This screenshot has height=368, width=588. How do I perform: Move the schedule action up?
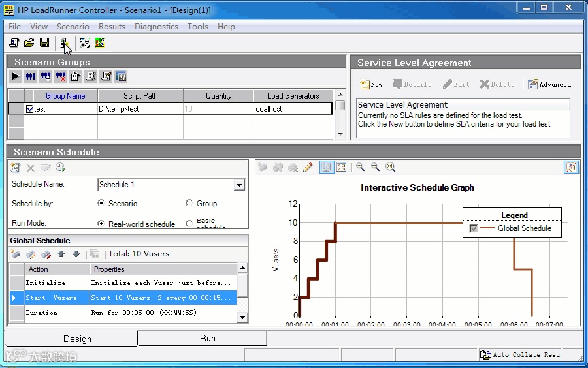(x=61, y=254)
